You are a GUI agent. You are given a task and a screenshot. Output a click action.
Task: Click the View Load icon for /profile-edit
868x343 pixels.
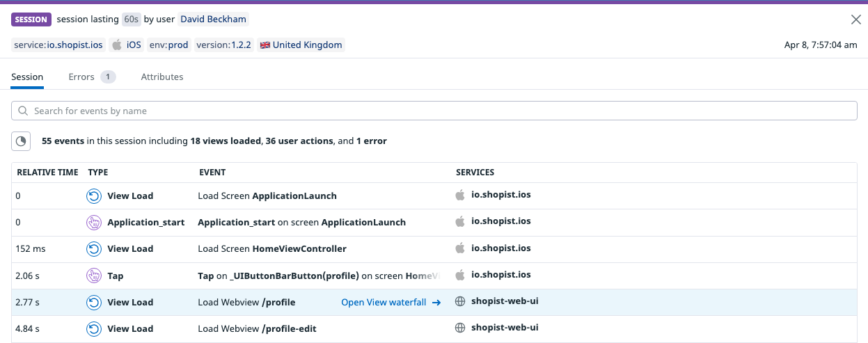coord(94,328)
